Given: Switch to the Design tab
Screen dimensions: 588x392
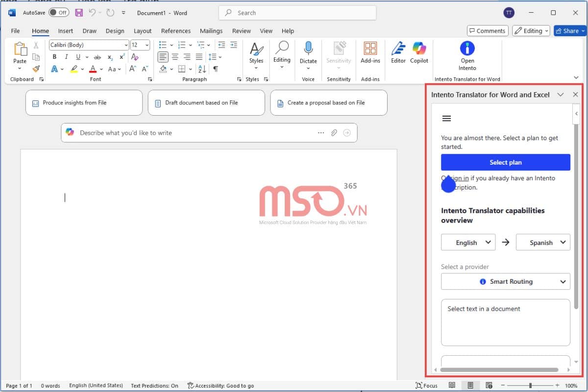Looking at the screenshot, I should (x=115, y=31).
